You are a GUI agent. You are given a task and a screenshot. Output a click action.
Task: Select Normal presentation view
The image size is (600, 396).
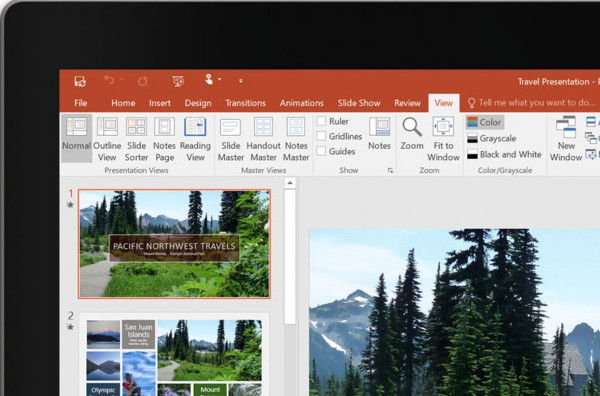[x=77, y=138]
